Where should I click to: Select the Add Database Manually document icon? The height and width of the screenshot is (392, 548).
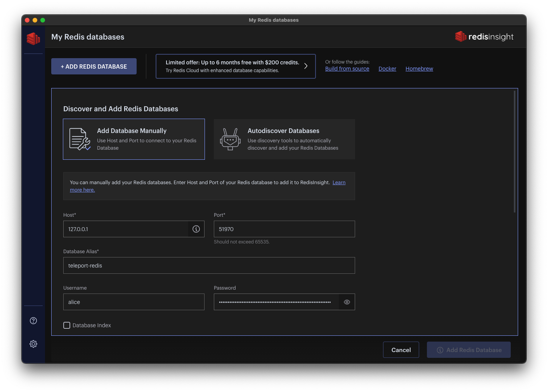pos(79,139)
